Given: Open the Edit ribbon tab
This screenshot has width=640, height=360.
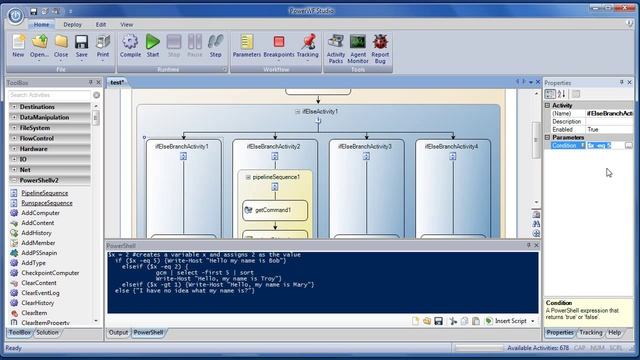Looking at the screenshot, I should coord(101,24).
